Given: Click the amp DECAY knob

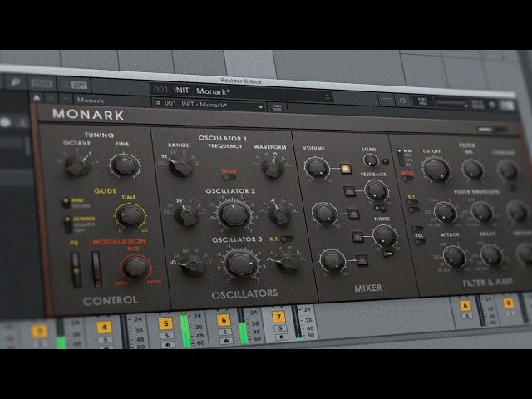Looking at the screenshot, I should click(x=491, y=255).
